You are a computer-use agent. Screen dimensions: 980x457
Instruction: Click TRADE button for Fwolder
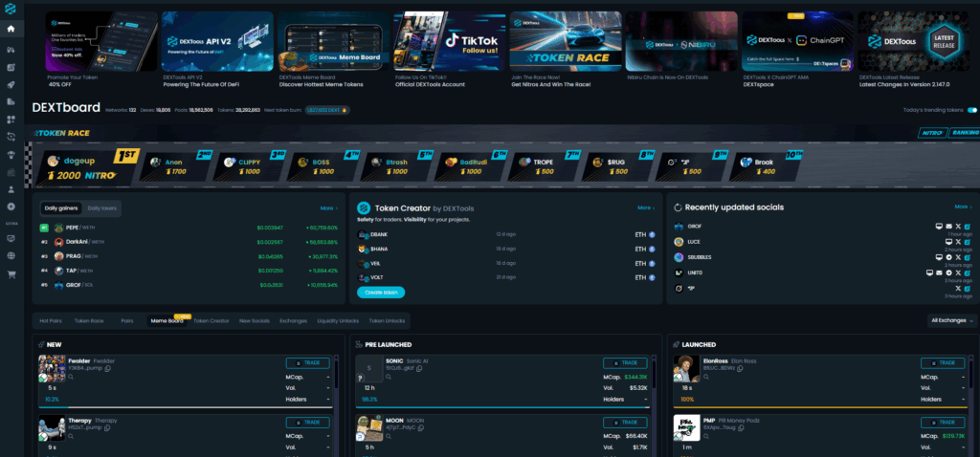tap(308, 362)
